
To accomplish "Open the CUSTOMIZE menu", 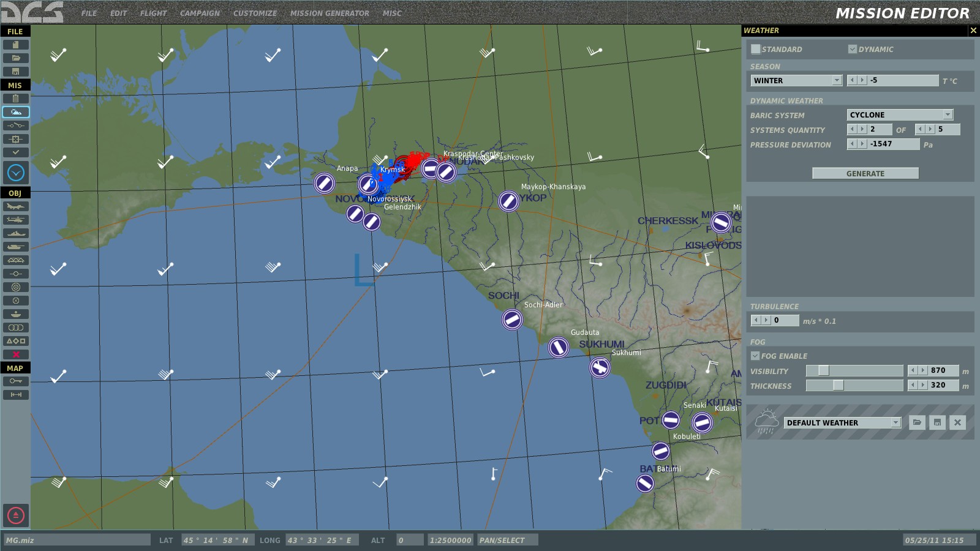I will click(x=255, y=13).
